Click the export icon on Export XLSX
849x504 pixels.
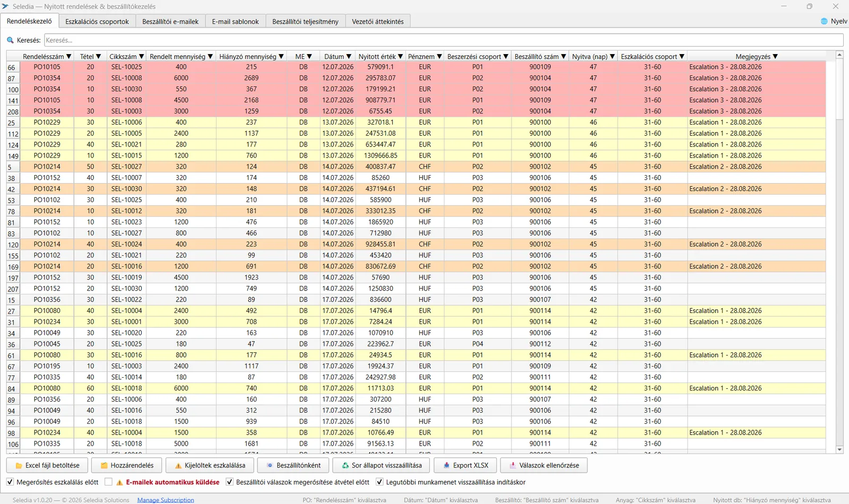click(447, 465)
